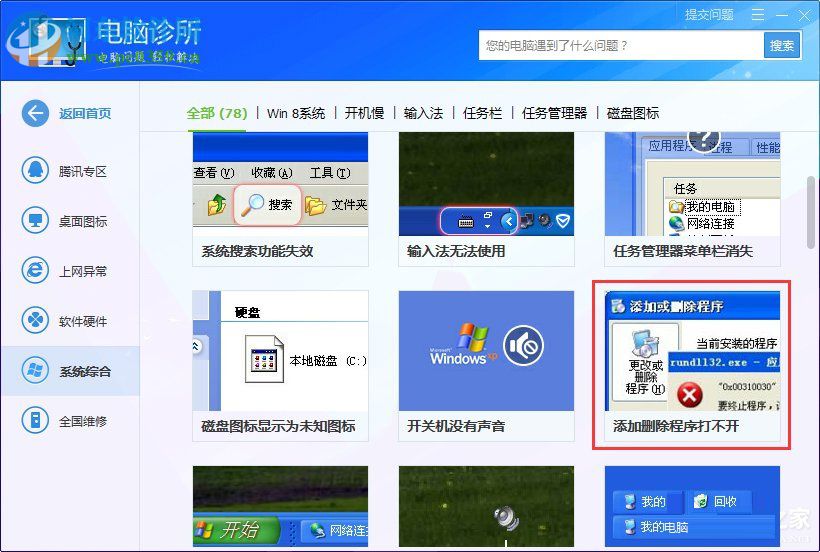This screenshot has width=820, height=552.
Task: Click the back arrow icon for 返回首页
Action: click(35, 113)
